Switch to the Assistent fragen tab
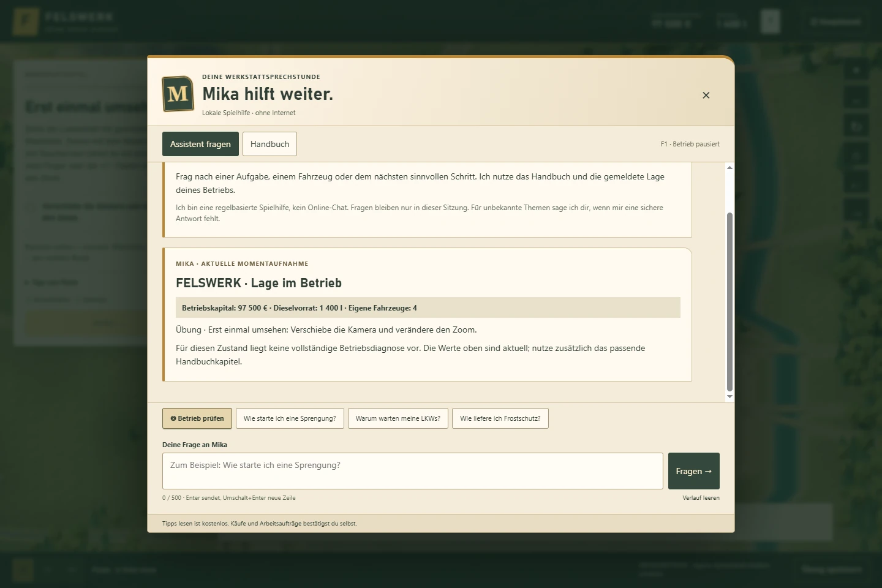This screenshot has height=588, width=882. click(200, 144)
